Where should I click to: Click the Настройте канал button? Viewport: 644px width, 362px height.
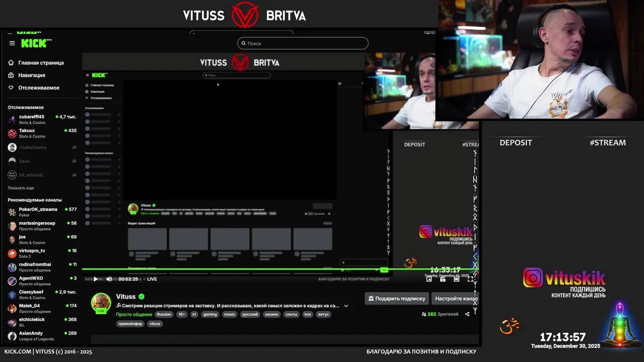455,299
